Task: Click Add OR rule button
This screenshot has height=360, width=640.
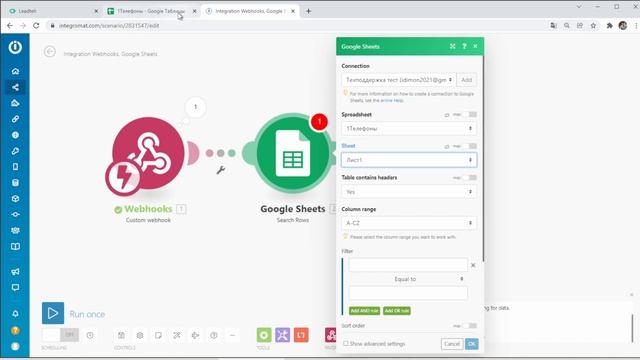Action: 397,311
